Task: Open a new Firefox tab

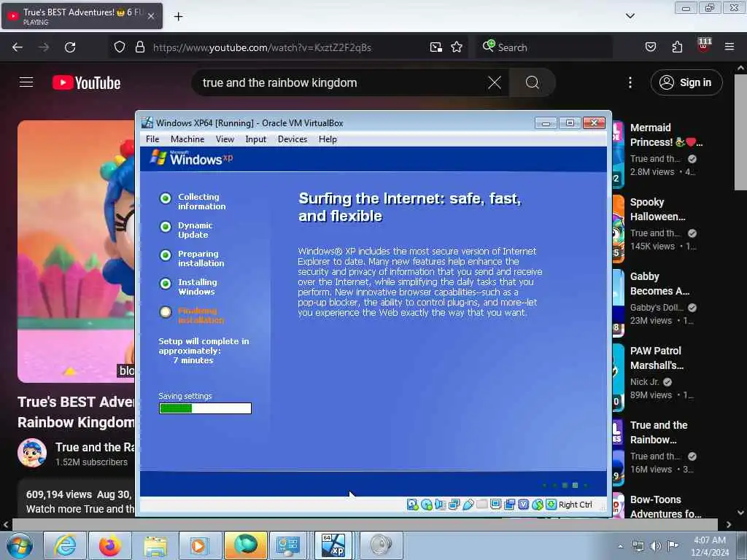Action: pos(178,17)
